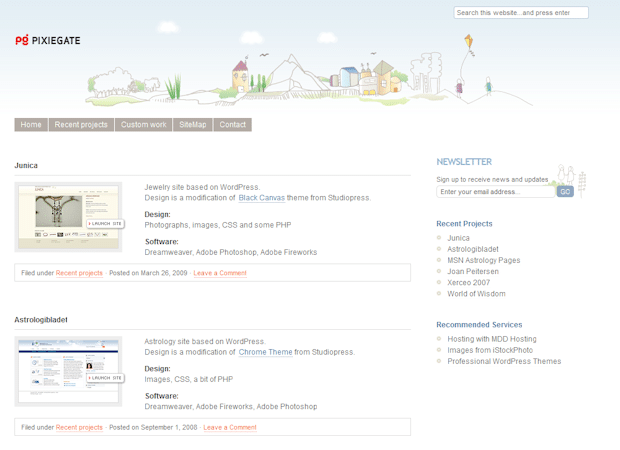Screen dimensions: 620x450
Task: Open Professional WordPress Themes link
Action: 504,361
